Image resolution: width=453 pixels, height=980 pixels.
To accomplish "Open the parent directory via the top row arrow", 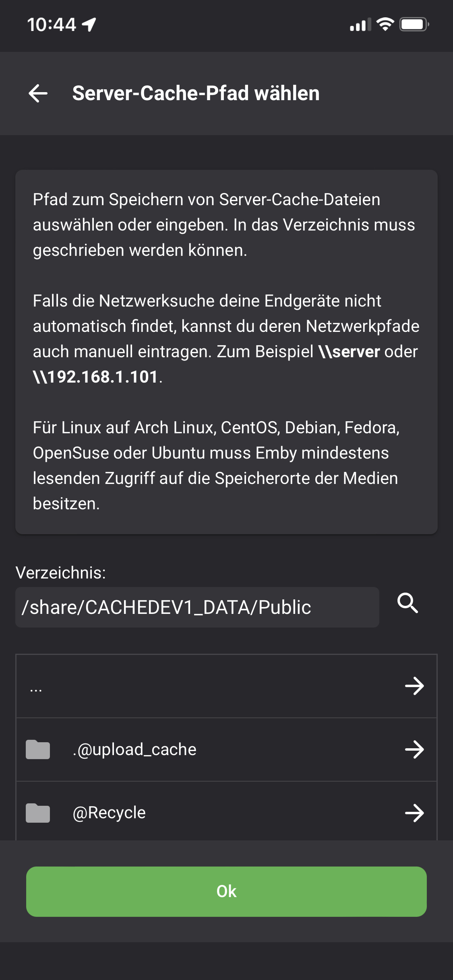I will (414, 686).
